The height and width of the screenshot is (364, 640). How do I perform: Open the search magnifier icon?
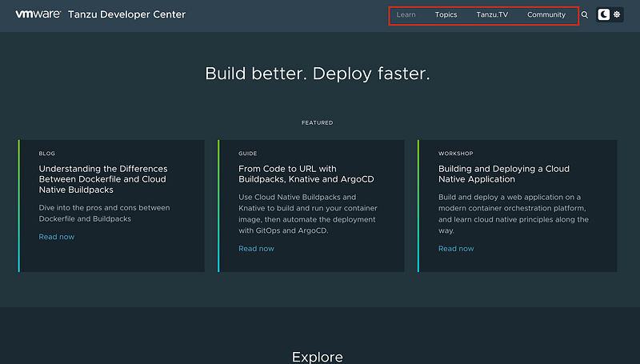pos(585,14)
